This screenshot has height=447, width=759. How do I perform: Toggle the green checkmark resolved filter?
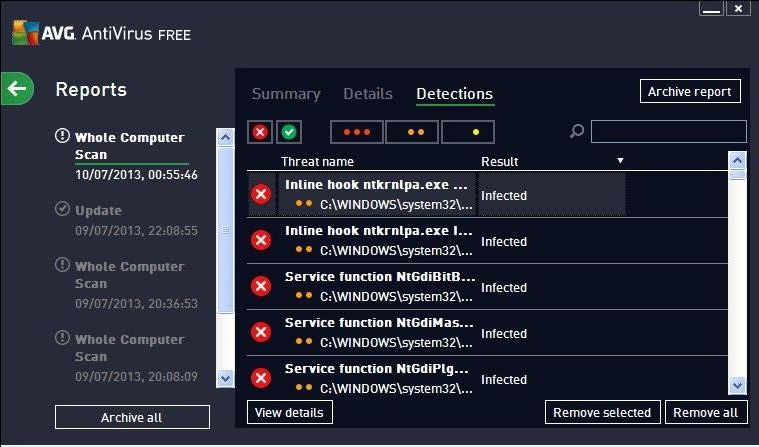(289, 132)
